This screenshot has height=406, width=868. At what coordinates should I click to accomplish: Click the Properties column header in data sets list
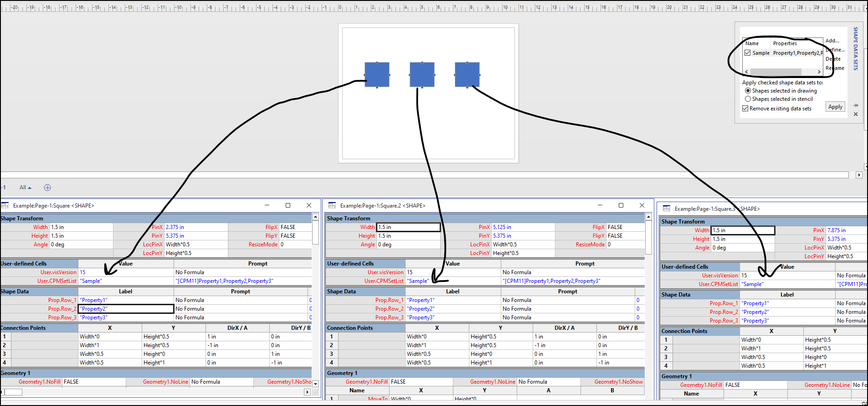point(796,43)
